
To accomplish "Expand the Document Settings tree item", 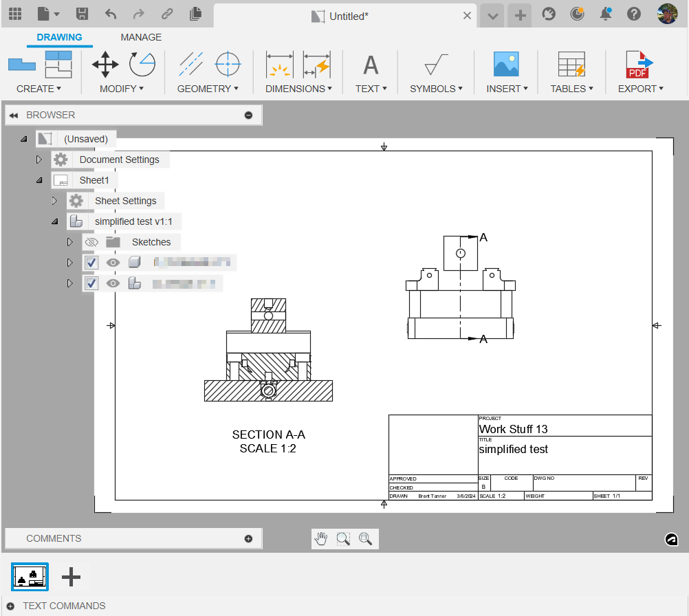I will click(39, 159).
